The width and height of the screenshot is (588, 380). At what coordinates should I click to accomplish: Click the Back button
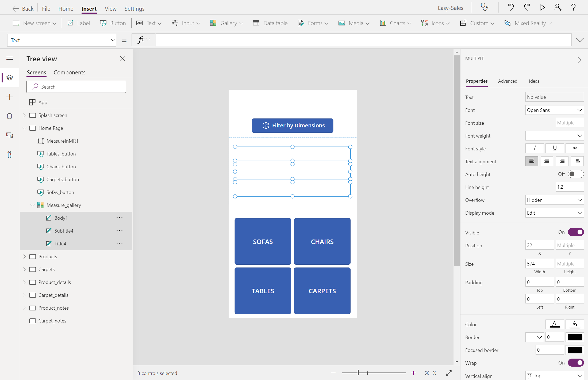(x=23, y=9)
